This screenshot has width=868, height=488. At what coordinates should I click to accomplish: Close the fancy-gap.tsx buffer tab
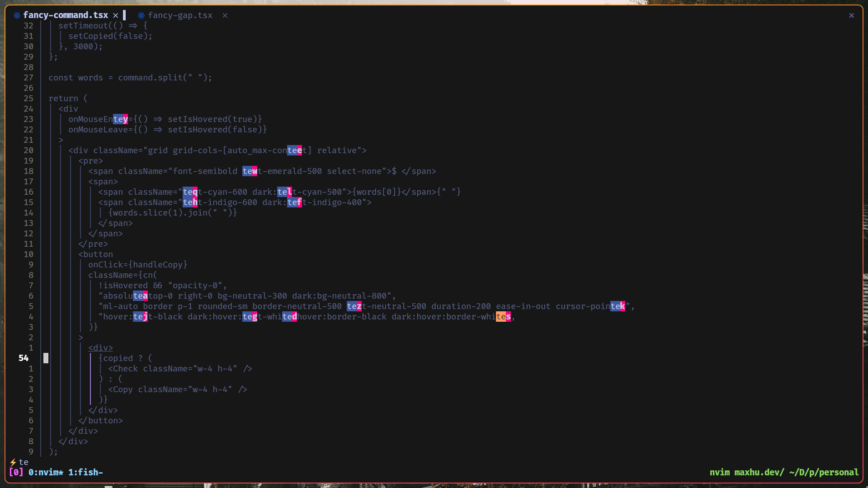[225, 15]
